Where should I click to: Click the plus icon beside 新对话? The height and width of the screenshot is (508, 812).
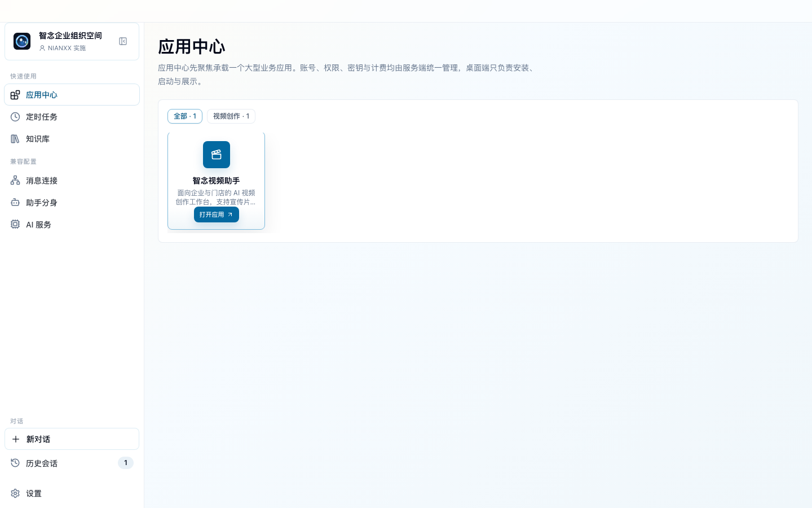tap(16, 439)
